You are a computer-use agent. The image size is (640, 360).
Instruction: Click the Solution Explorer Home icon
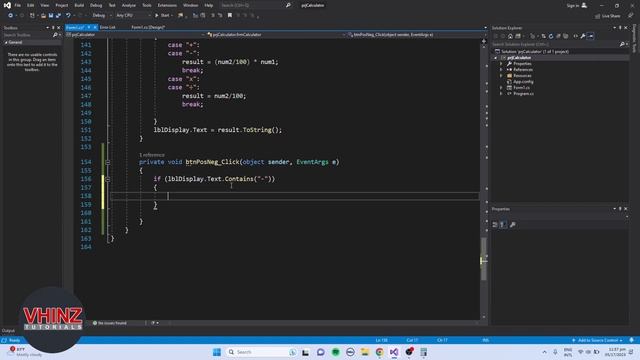(x=510, y=36)
